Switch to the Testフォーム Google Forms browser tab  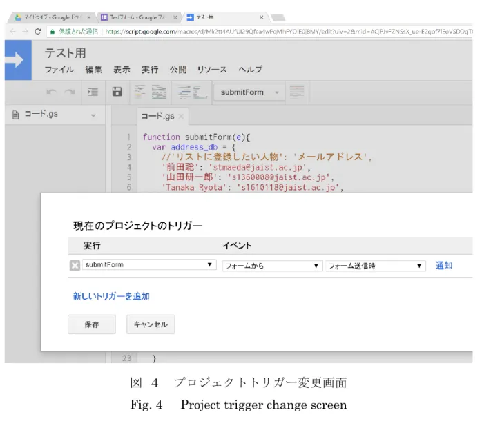point(139,17)
